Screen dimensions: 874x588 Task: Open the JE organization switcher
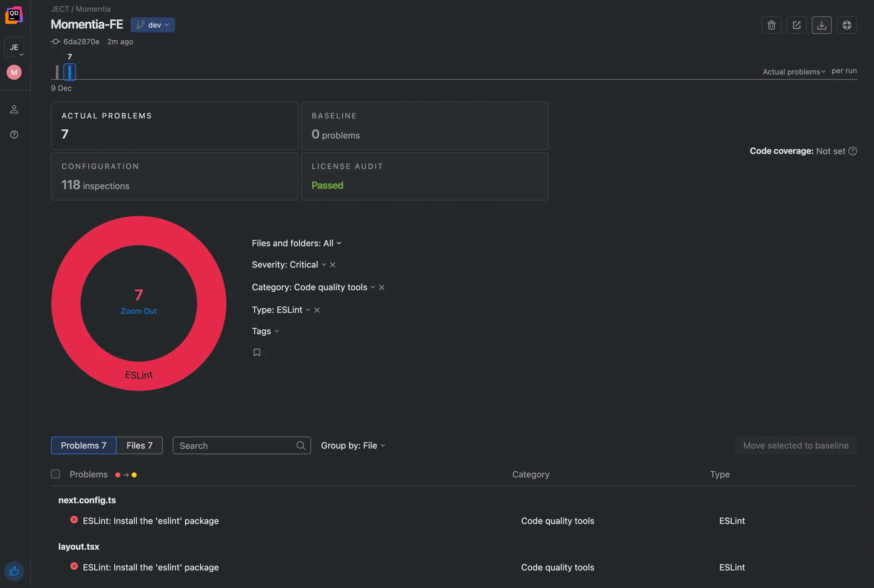[14, 47]
